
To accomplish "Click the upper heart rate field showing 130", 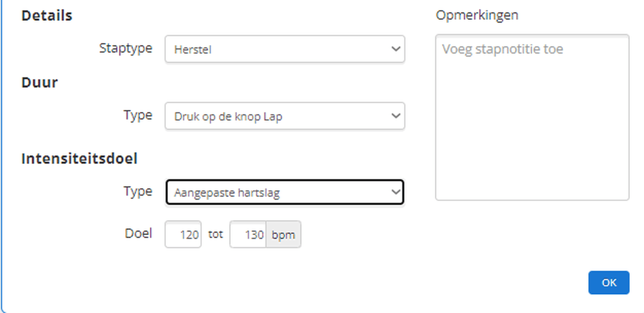I will click(x=248, y=234).
